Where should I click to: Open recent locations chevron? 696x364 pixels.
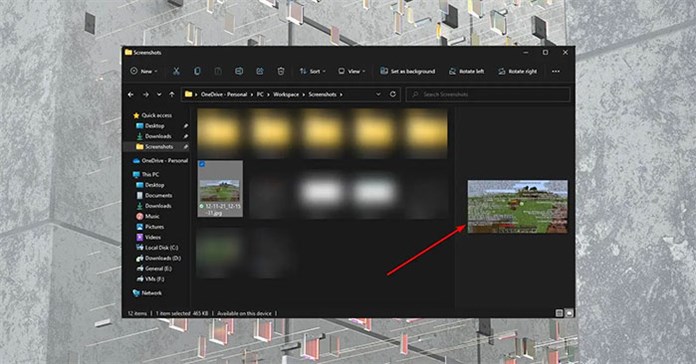[x=159, y=95]
